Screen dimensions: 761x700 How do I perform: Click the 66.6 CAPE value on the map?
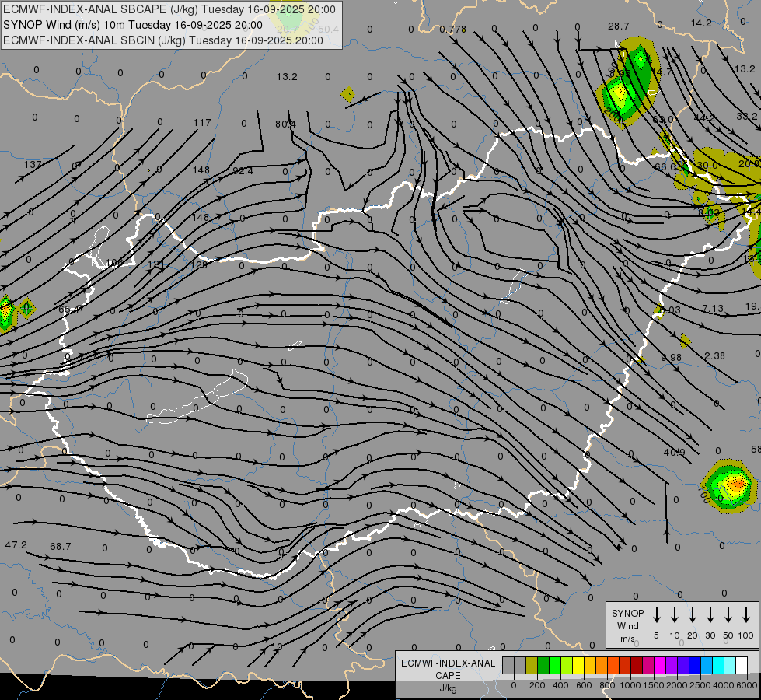coord(665,166)
